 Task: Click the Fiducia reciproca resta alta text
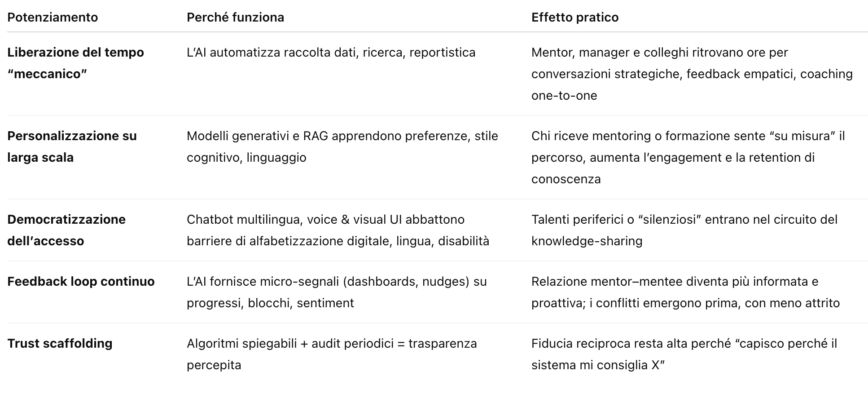(684, 354)
